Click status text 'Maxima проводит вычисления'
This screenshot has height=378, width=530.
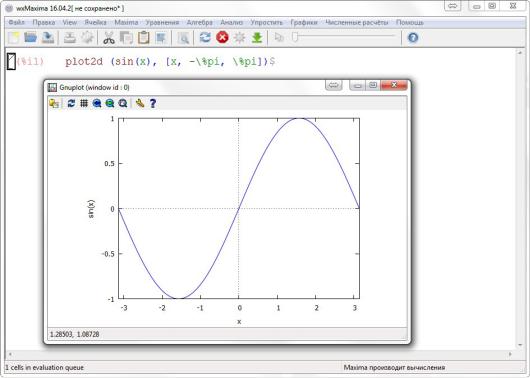[394, 368]
